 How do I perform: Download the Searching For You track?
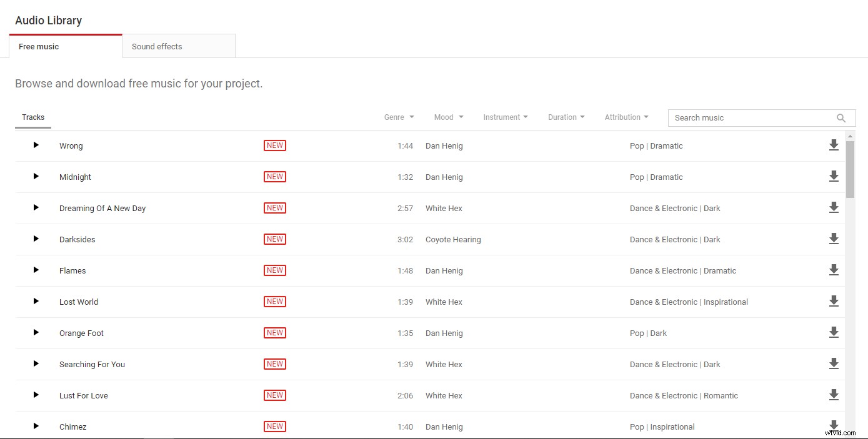point(833,364)
